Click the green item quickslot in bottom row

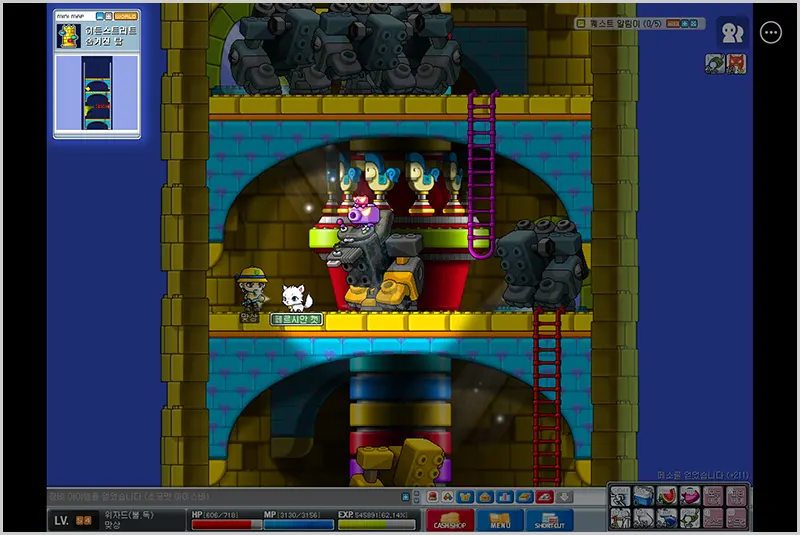(x=690, y=518)
